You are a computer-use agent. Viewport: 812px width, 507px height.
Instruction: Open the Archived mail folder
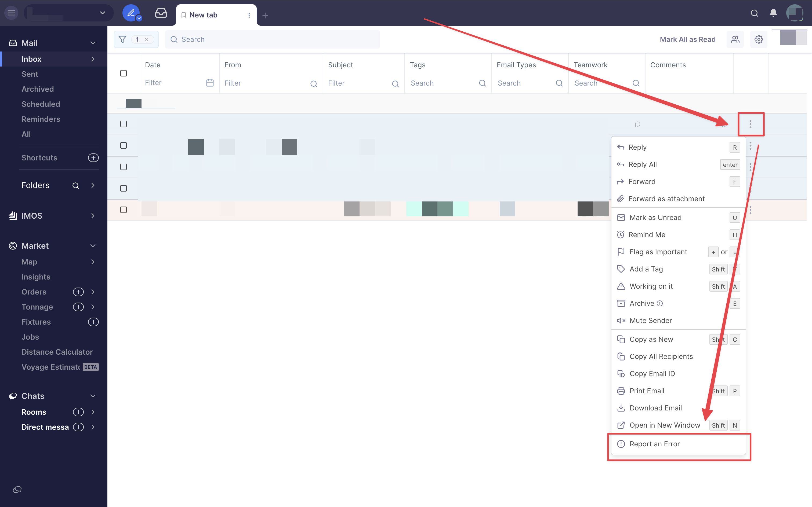(x=38, y=89)
